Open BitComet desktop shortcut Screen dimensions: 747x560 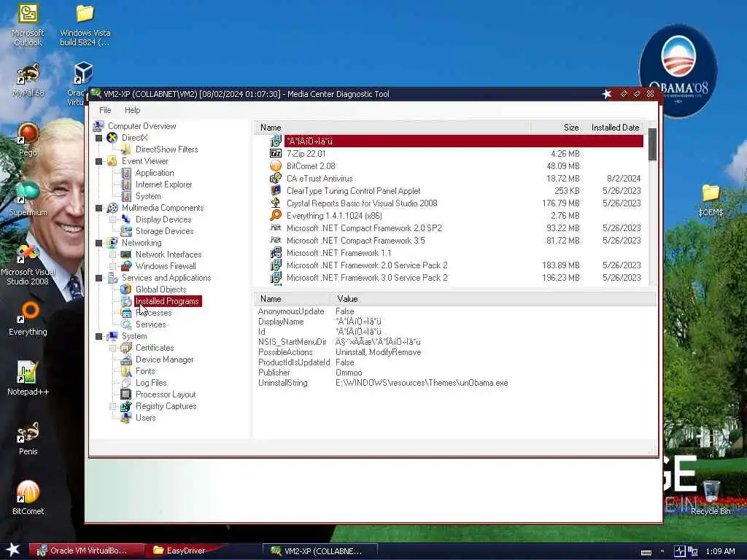pyautogui.click(x=28, y=497)
